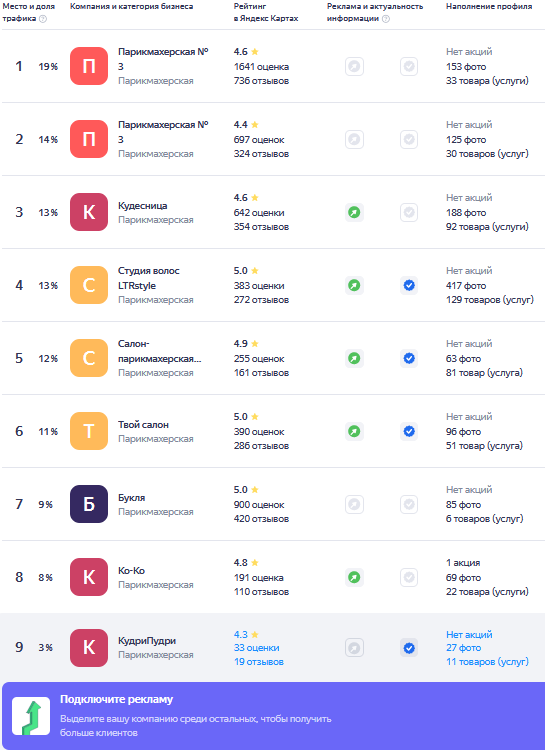
Task: Click the Рейтинг в Яндекс Картах column header
Action: click(x=266, y=12)
